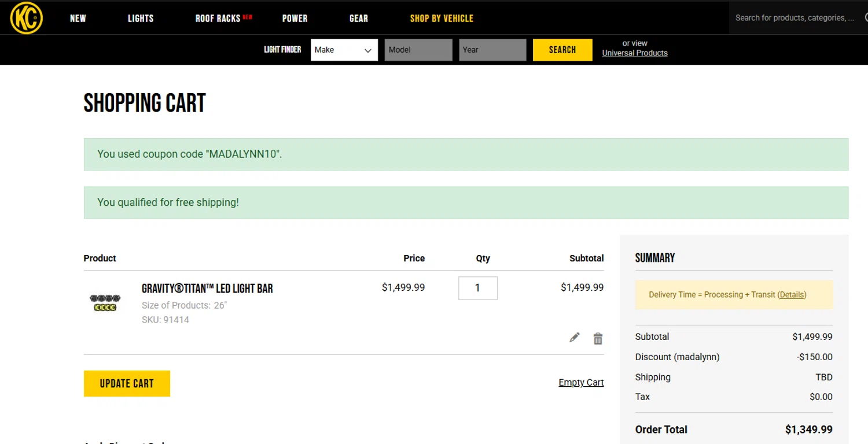Viewport: 868px width, 444px height.
Task: Click the SKU: 91414 text
Action: 165,320
